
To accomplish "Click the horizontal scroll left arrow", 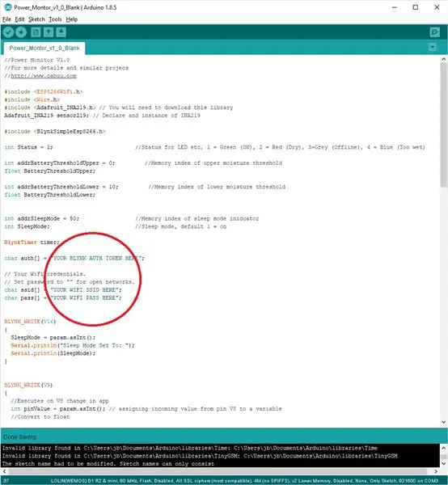I will pos(4,471).
